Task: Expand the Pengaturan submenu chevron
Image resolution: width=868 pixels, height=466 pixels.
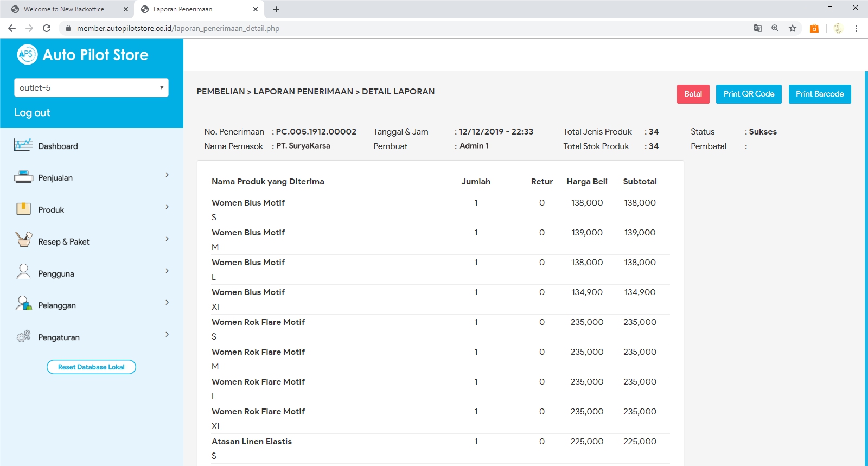Action: point(167,334)
